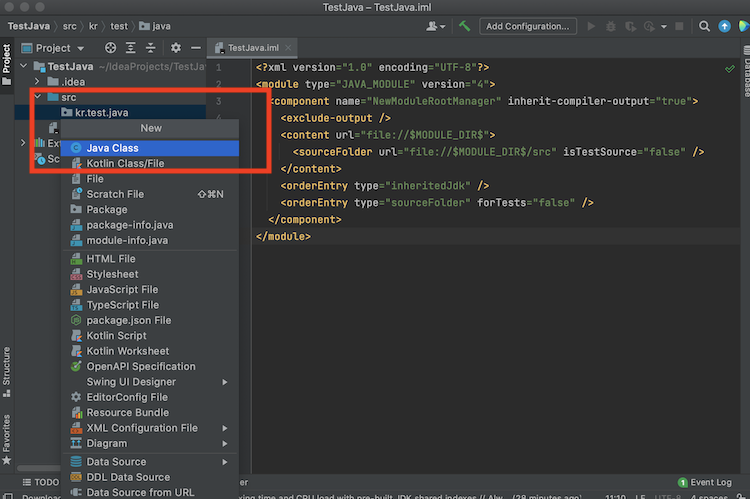Viewport: 750px width, 499px height.
Task: Choose Stylesheet menu item
Action: pos(150,274)
